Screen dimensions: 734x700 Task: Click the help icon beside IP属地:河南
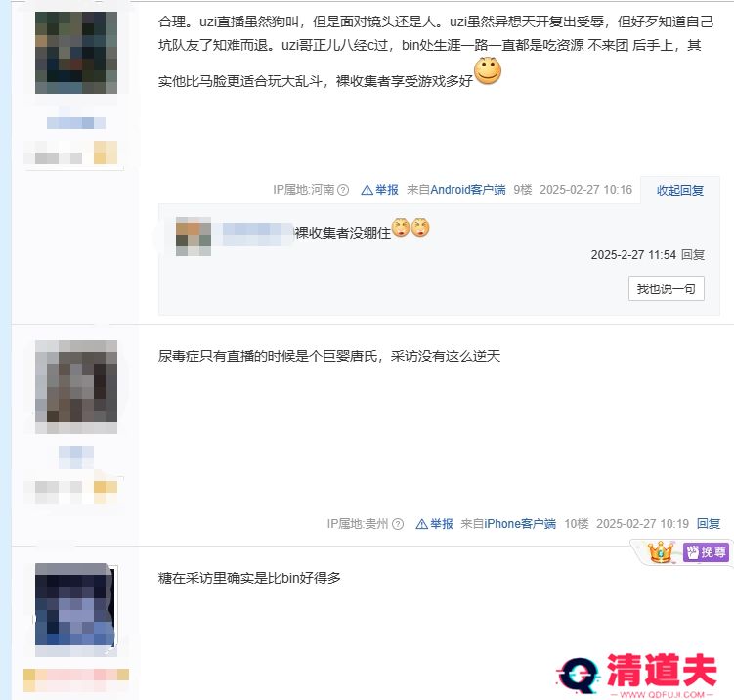pos(343,190)
